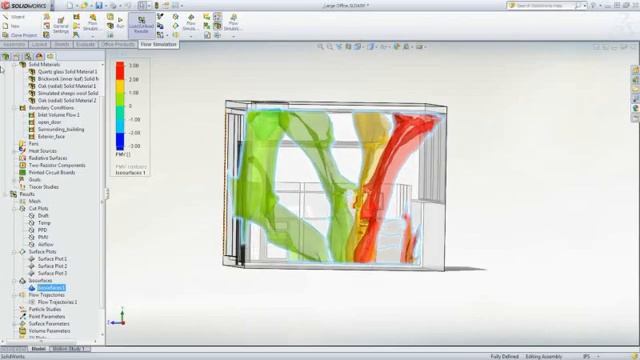Create a New flow project
The width and height of the screenshot is (640, 360).
click(11, 26)
